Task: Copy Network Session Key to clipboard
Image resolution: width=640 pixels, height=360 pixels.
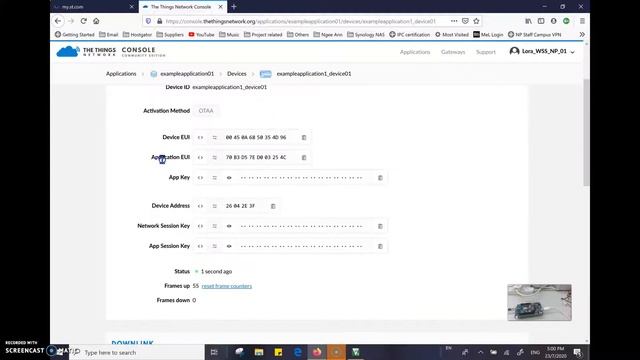Action: tap(380, 226)
